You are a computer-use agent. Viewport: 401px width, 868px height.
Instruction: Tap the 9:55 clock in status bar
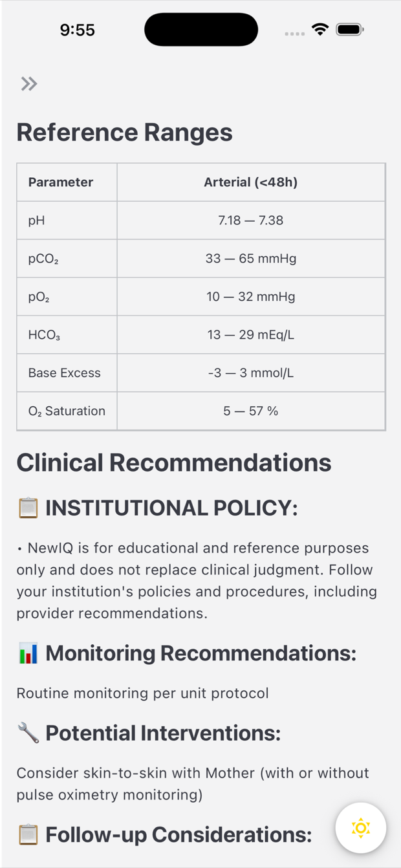77,30
